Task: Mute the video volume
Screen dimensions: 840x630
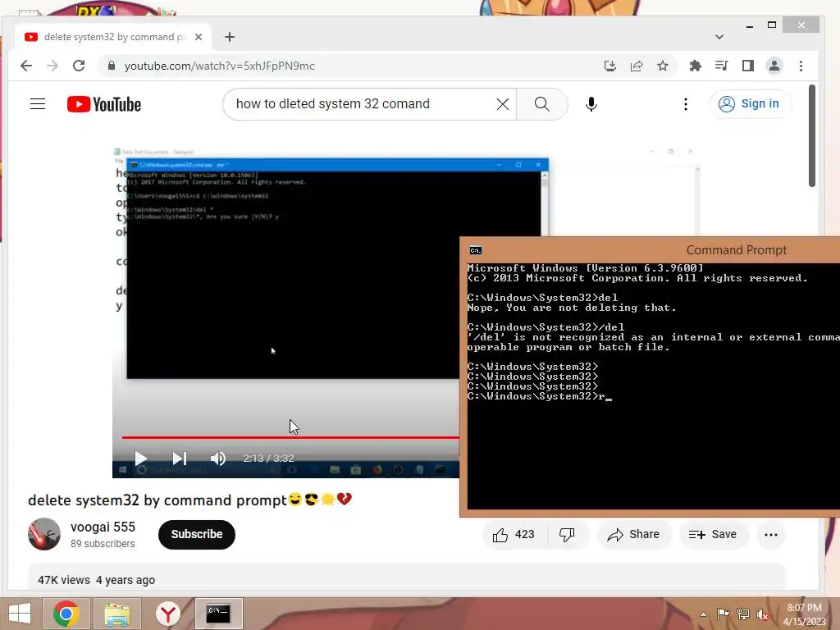Action: tap(218, 459)
